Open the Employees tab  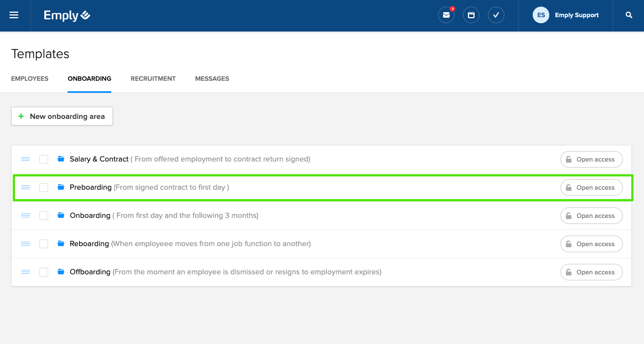[30, 79]
